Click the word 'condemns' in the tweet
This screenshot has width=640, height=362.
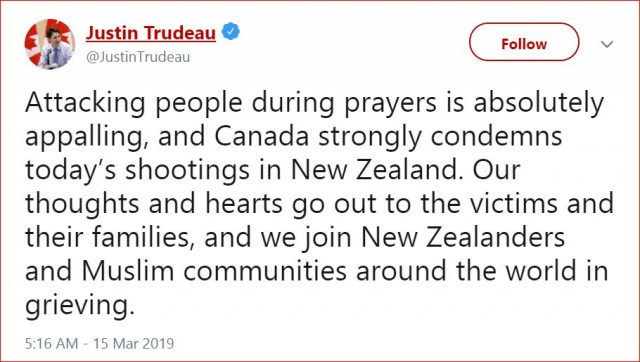496,137
